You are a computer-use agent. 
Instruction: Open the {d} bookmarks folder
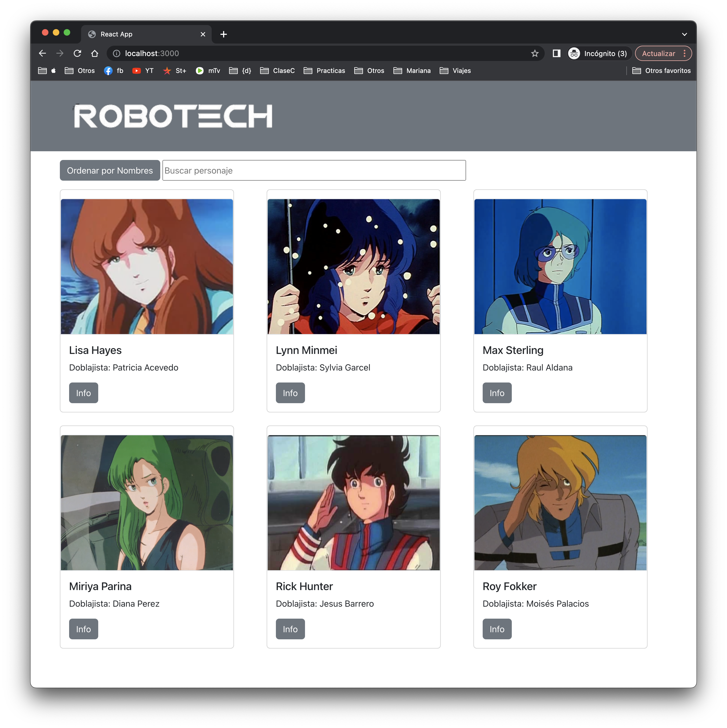click(240, 71)
